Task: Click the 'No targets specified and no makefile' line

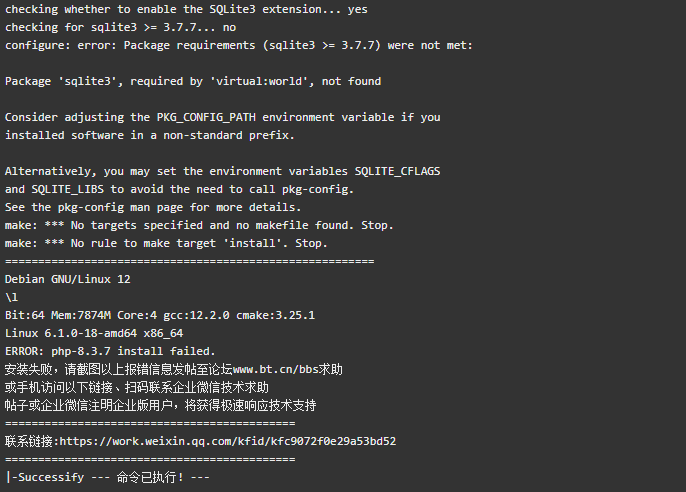Action: click(199, 226)
